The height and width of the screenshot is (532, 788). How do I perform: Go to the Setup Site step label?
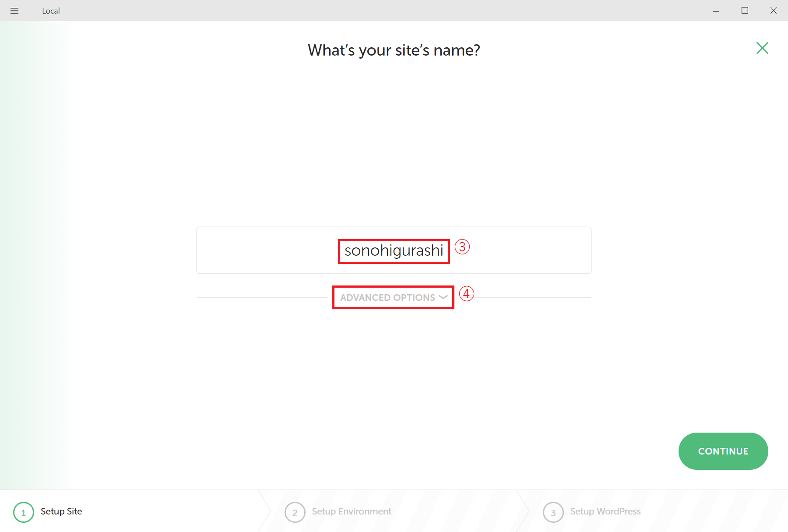(x=61, y=511)
